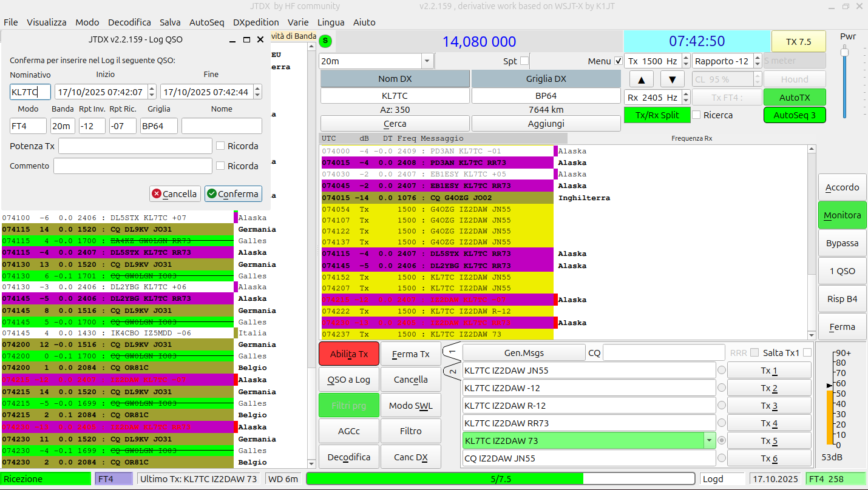This screenshot has height=490, width=868.
Task: Adjust the Pwr vertical slider
Action: [844, 53]
